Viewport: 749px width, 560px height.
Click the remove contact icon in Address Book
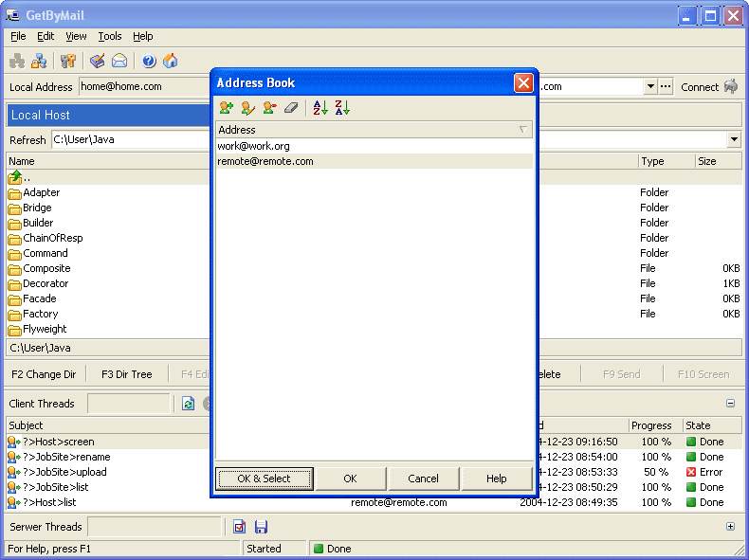(270, 108)
